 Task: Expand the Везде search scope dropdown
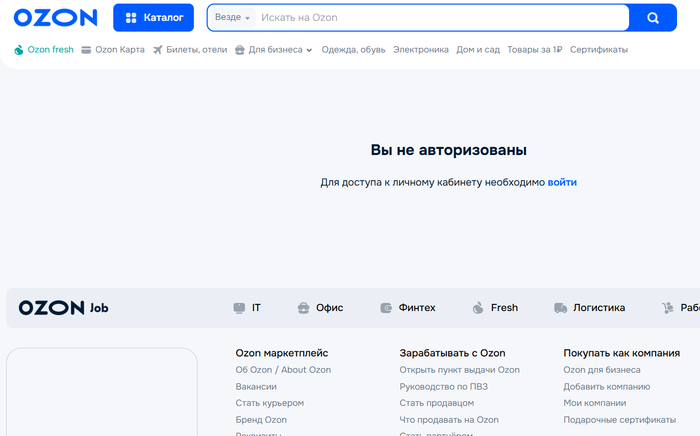coord(232,18)
